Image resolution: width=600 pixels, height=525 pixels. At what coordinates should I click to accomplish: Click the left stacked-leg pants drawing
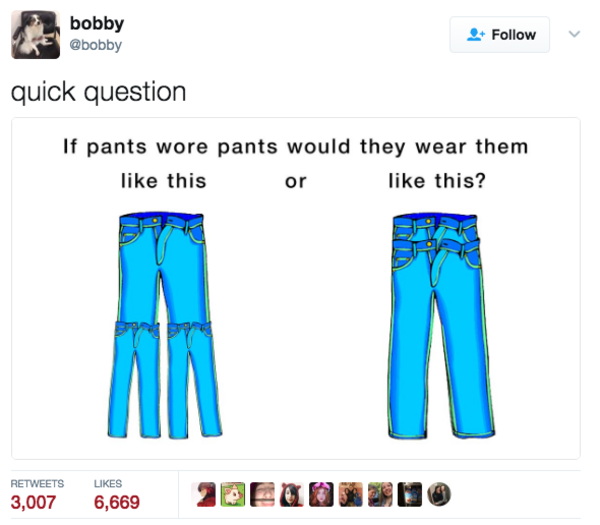tap(165, 324)
